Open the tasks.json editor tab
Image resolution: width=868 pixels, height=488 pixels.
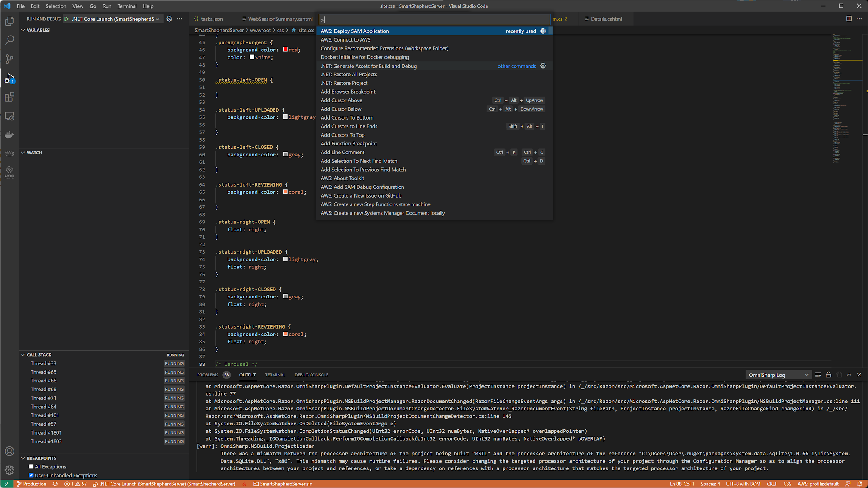(x=211, y=19)
